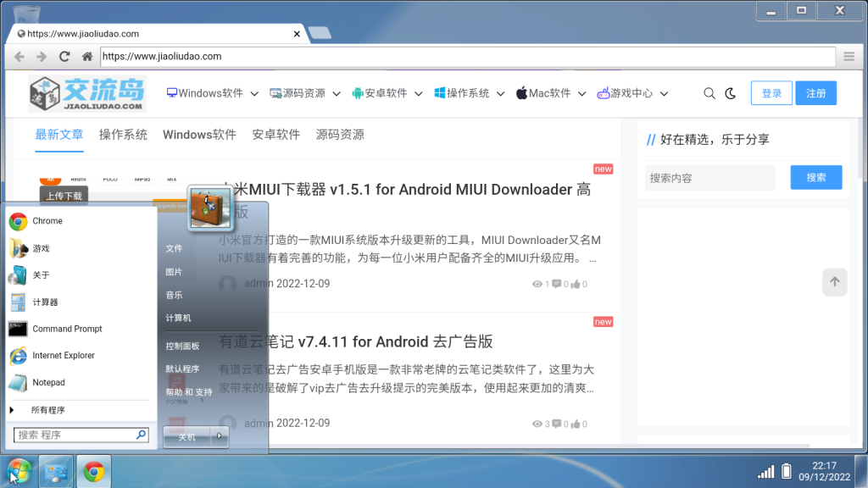The width and height of the screenshot is (868, 488).
Task: Switch to the 操作系统 article tab
Action: [123, 135]
